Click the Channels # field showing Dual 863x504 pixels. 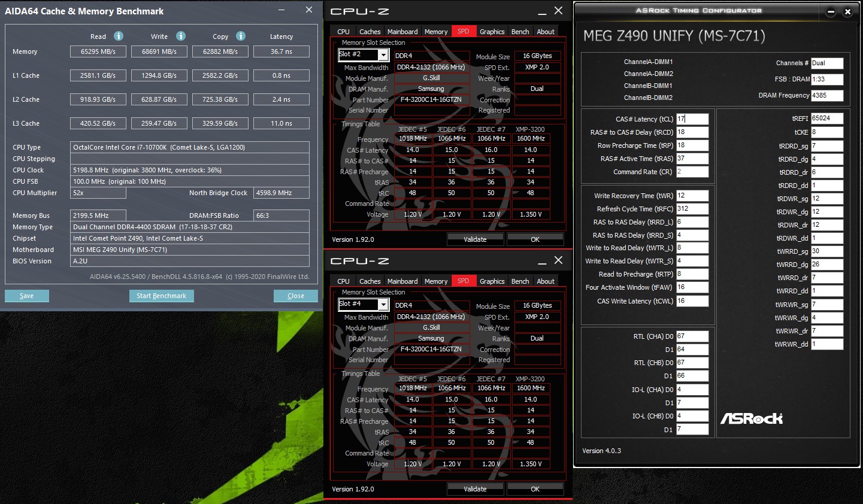pyautogui.click(x=828, y=63)
